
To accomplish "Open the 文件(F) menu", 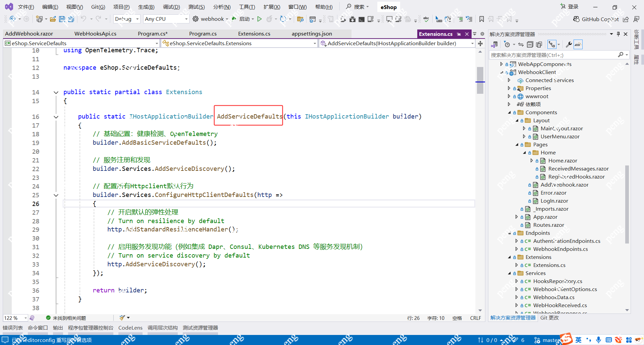I will [x=26, y=7].
